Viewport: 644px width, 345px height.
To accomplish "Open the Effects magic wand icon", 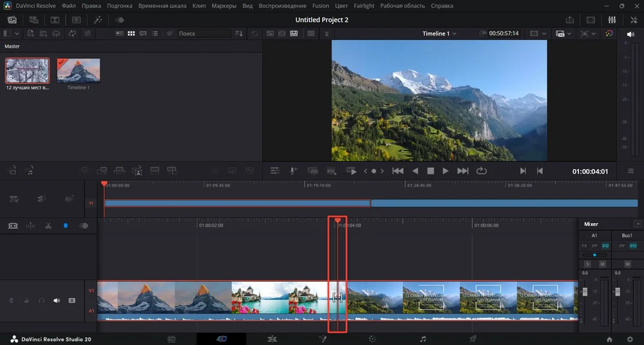I will 98,20.
